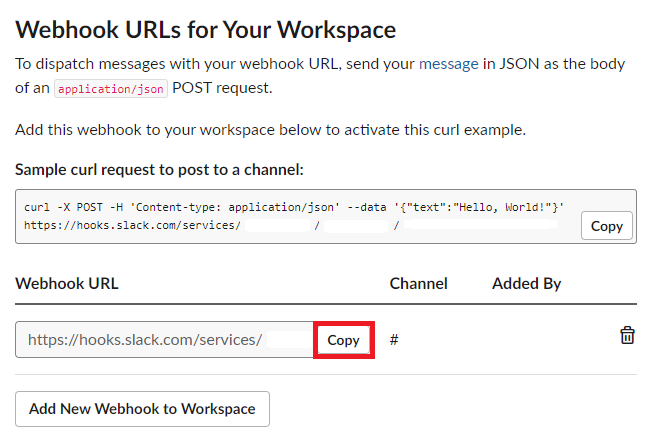Click the 'Channel' column header
This screenshot has height=440, width=655.
coord(419,284)
